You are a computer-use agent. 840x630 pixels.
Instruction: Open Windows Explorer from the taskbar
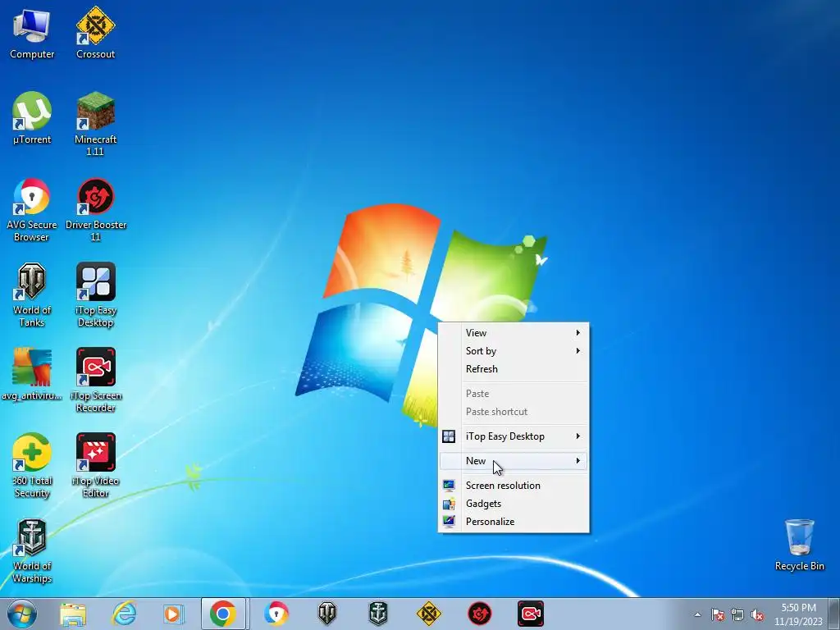click(73, 614)
